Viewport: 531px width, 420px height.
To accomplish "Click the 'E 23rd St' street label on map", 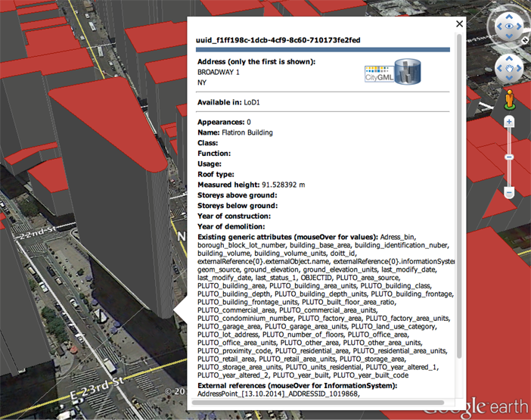I will (x=97, y=388).
